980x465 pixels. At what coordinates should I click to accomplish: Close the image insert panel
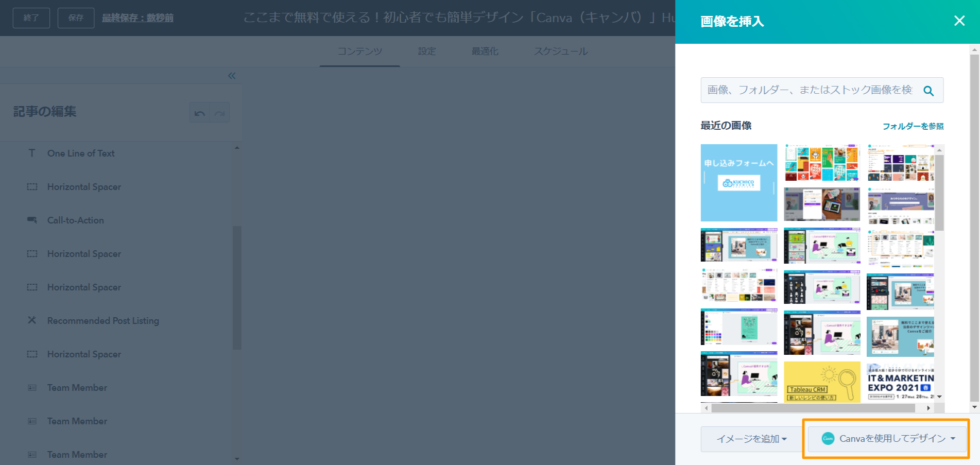pos(959,21)
